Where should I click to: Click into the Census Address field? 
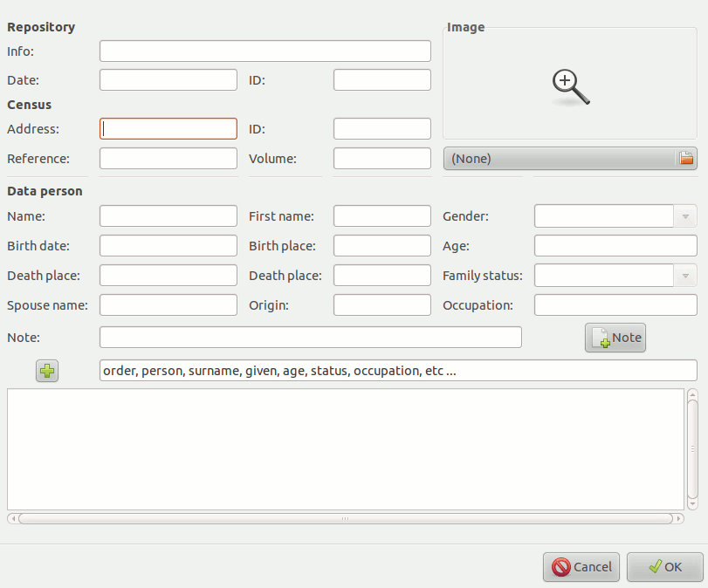pyautogui.click(x=168, y=128)
